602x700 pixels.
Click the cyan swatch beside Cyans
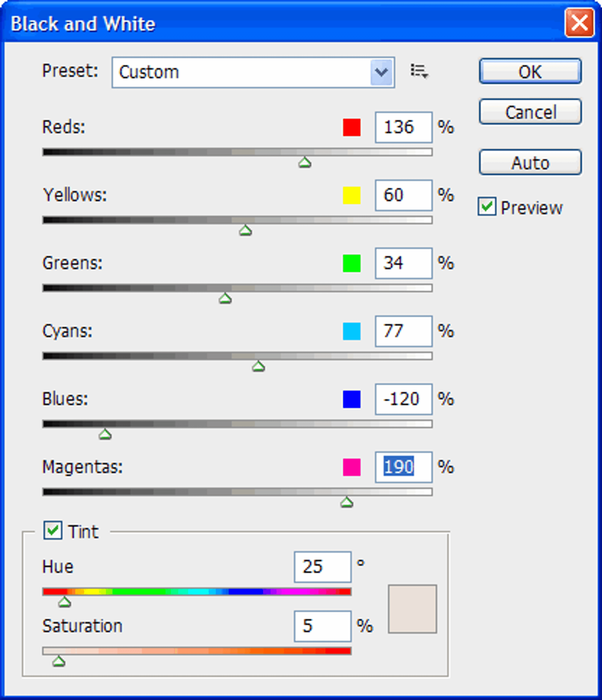(352, 331)
